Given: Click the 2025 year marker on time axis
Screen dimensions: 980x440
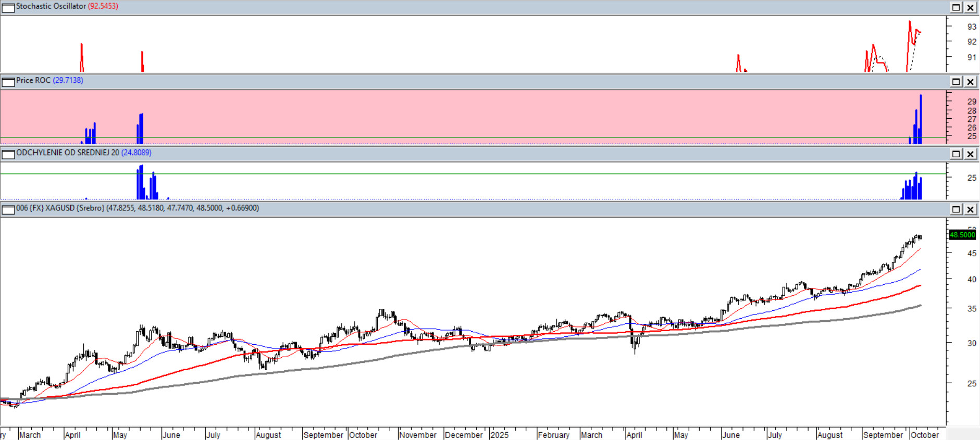Looking at the screenshot, I should click(x=499, y=435).
